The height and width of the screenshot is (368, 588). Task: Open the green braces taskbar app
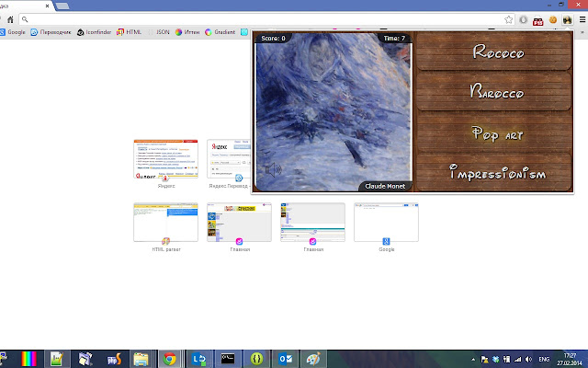tap(256, 359)
